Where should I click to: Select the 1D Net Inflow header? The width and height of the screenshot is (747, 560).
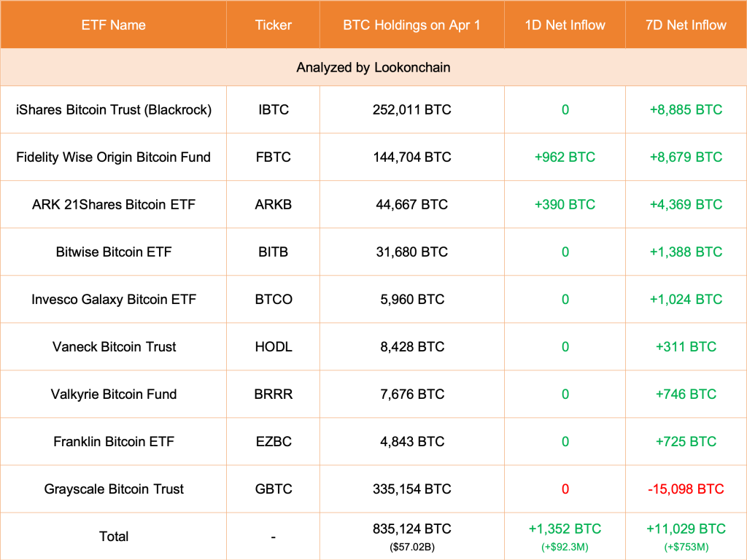pos(565,25)
